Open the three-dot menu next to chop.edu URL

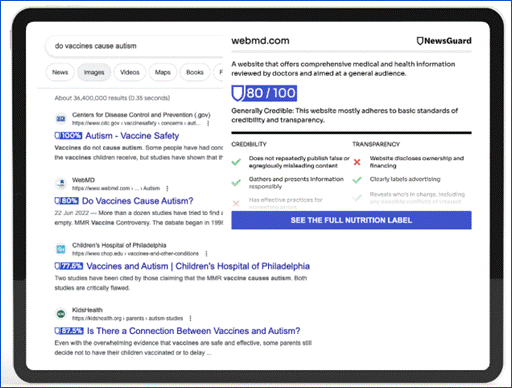pos(206,254)
